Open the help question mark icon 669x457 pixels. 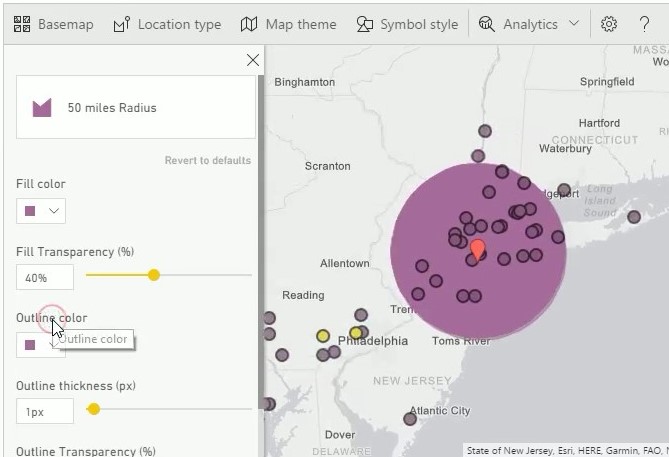point(644,24)
